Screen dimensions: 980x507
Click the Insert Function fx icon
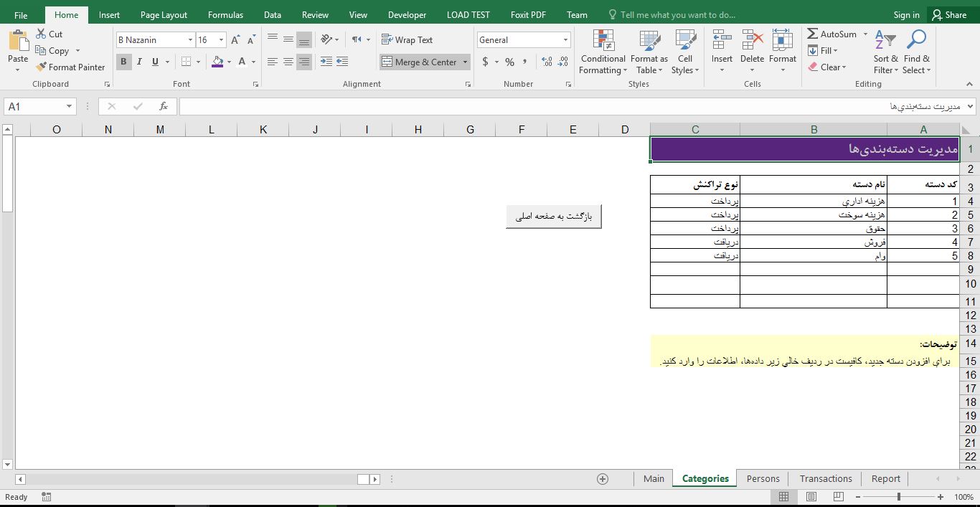point(164,106)
